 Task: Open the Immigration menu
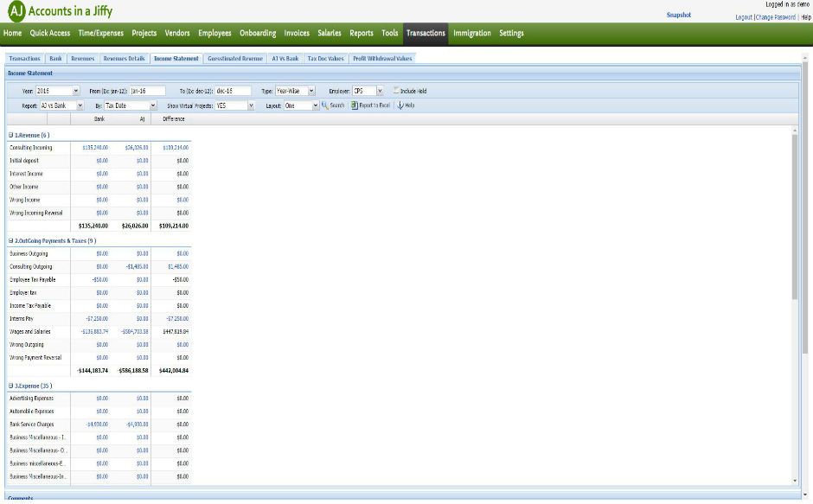(x=472, y=33)
